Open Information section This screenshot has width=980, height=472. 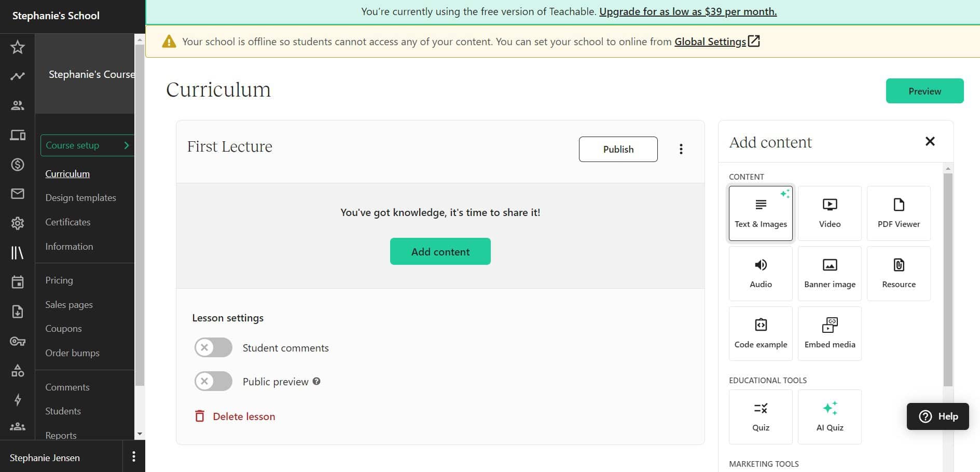tap(69, 247)
